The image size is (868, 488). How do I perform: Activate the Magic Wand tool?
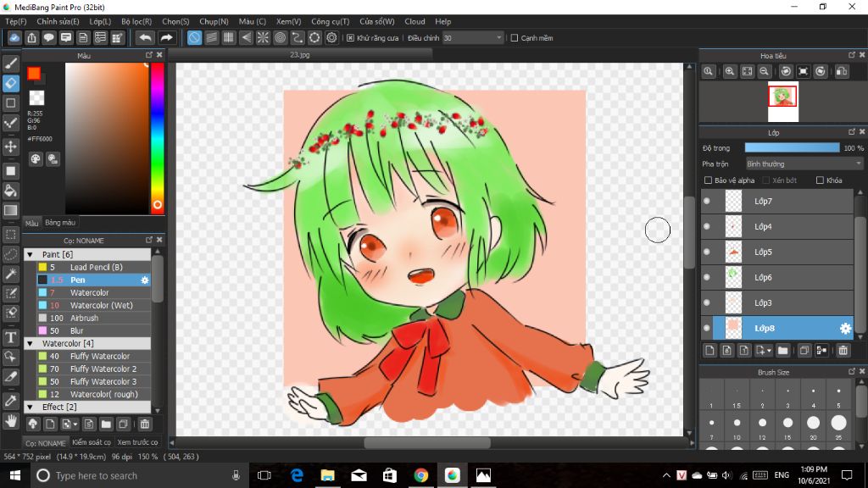coord(10,274)
